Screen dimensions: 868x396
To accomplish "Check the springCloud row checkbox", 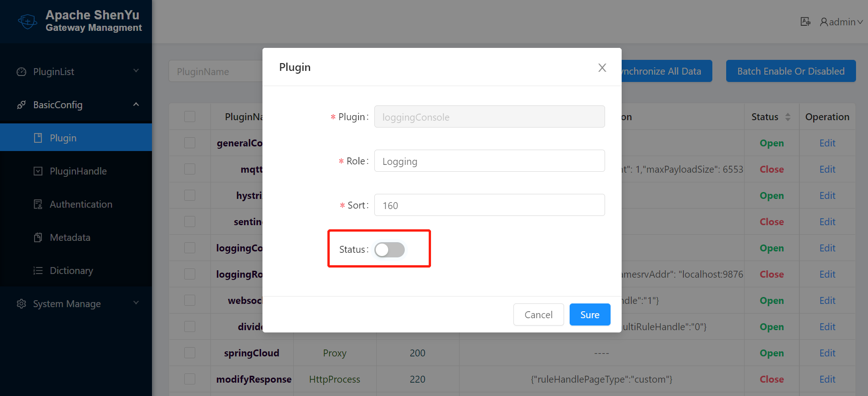I will [190, 353].
